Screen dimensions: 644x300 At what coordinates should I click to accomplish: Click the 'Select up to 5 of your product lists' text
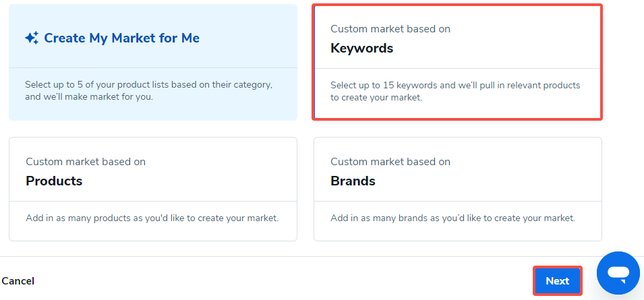point(148,85)
